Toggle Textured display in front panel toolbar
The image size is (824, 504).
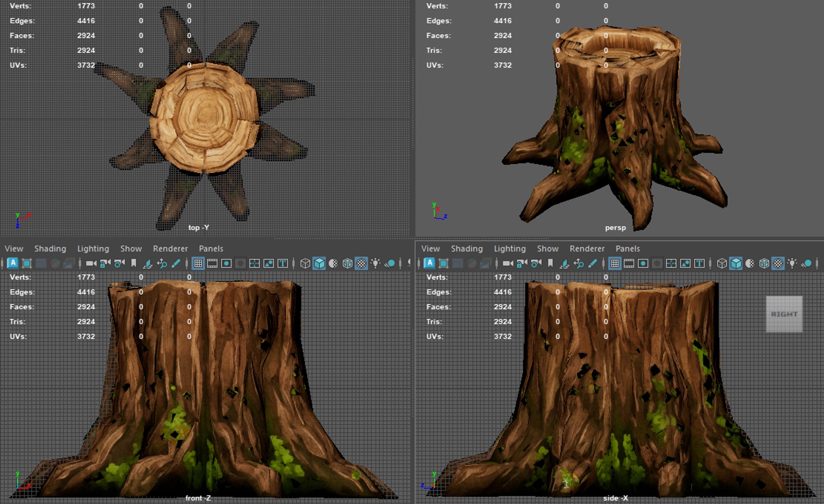click(361, 264)
